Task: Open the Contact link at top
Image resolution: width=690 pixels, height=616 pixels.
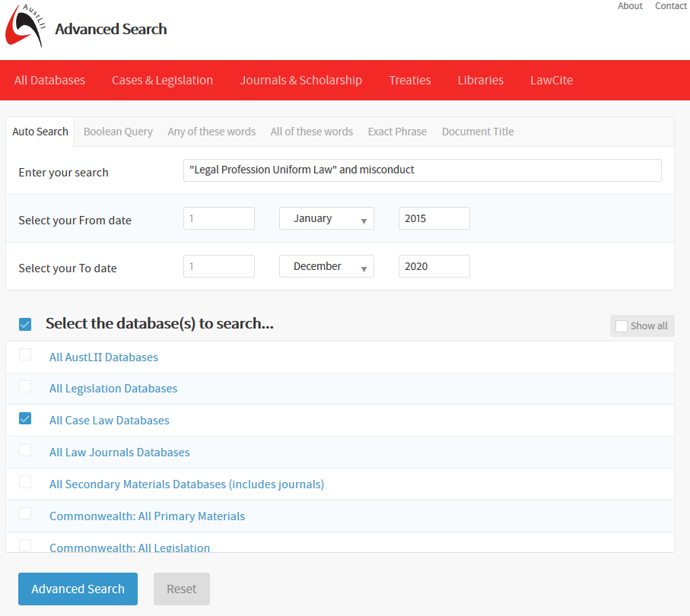Action: 670,6
